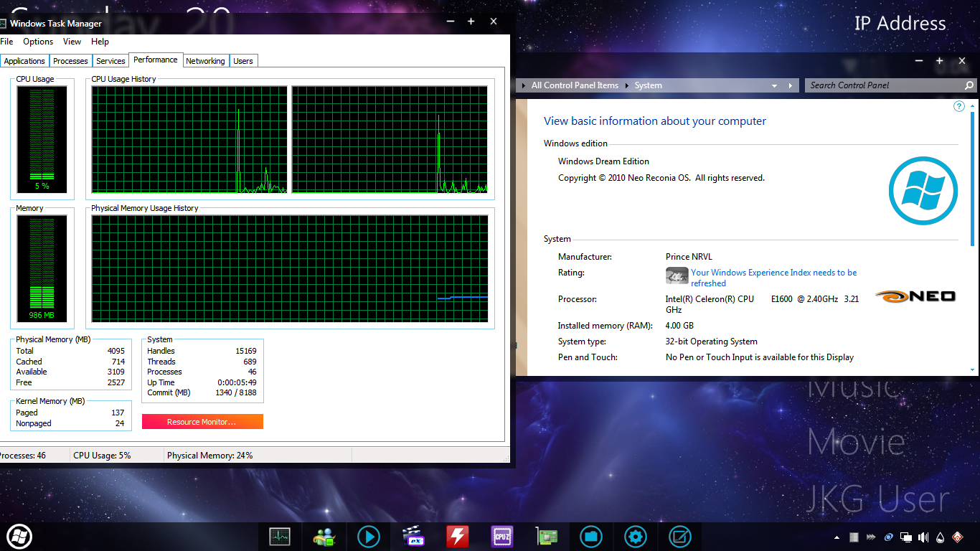This screenshot has height=551, width=980.
Task: Click the triple-arrow tray icon
Action: pyautogui.click(x=871, y=537)
